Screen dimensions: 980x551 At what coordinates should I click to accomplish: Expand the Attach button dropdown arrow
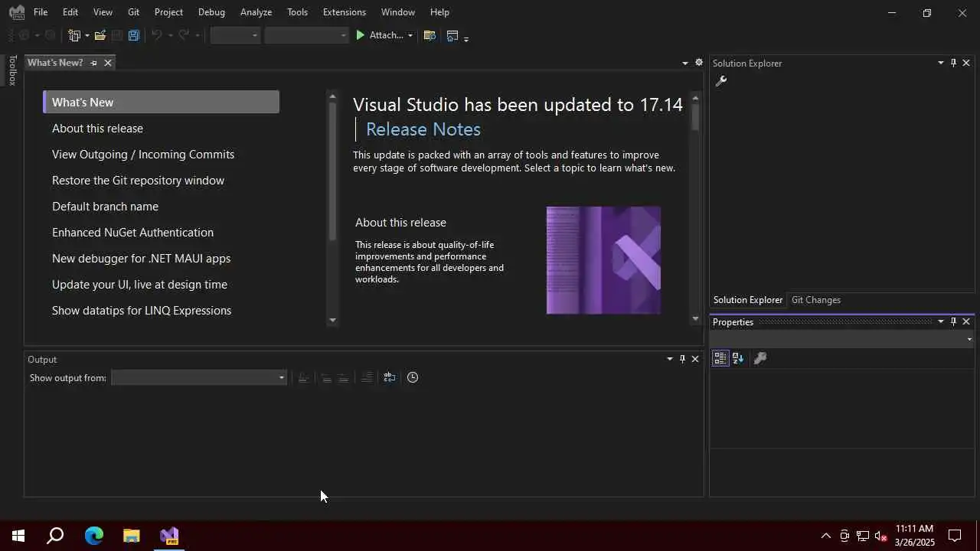pos(410,35)
